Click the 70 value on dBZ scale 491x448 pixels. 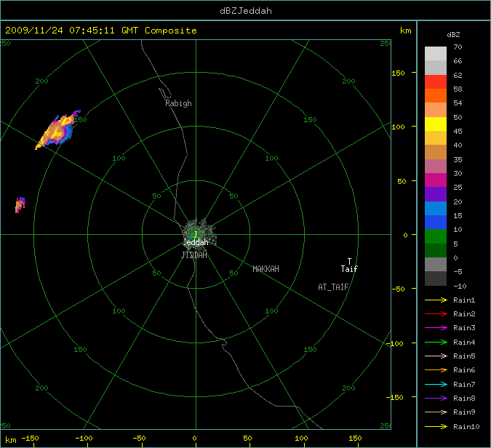(458, 47)
